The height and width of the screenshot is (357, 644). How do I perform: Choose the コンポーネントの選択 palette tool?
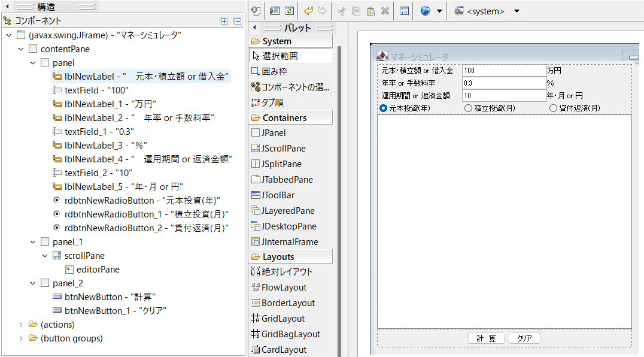(290, 87)
